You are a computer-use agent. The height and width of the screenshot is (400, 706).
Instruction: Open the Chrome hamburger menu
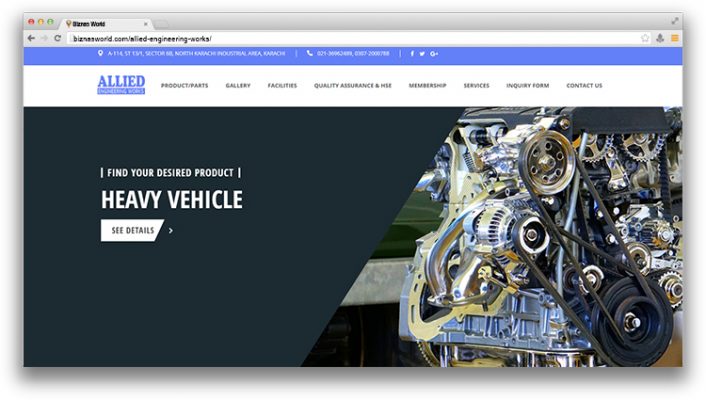coord(674,38)
